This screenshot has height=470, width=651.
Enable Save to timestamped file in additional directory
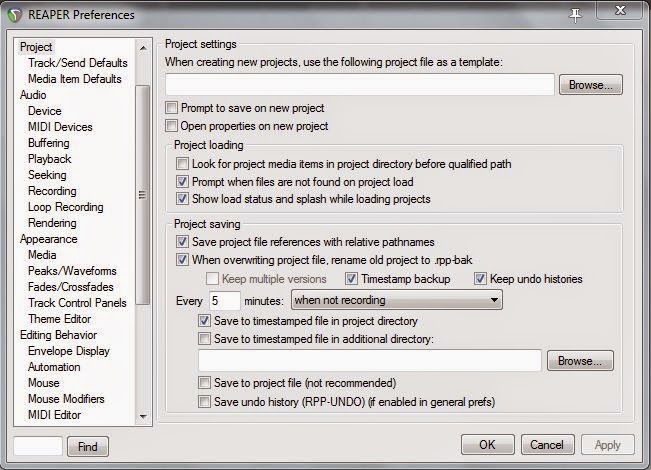click(204, 339)
